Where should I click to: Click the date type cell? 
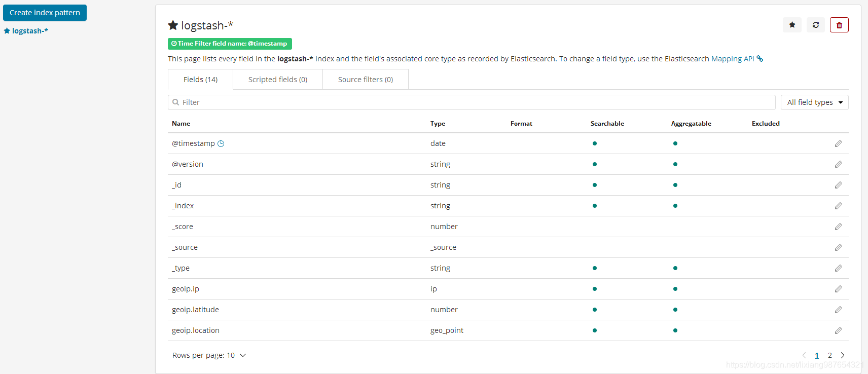tap(438, 143)
